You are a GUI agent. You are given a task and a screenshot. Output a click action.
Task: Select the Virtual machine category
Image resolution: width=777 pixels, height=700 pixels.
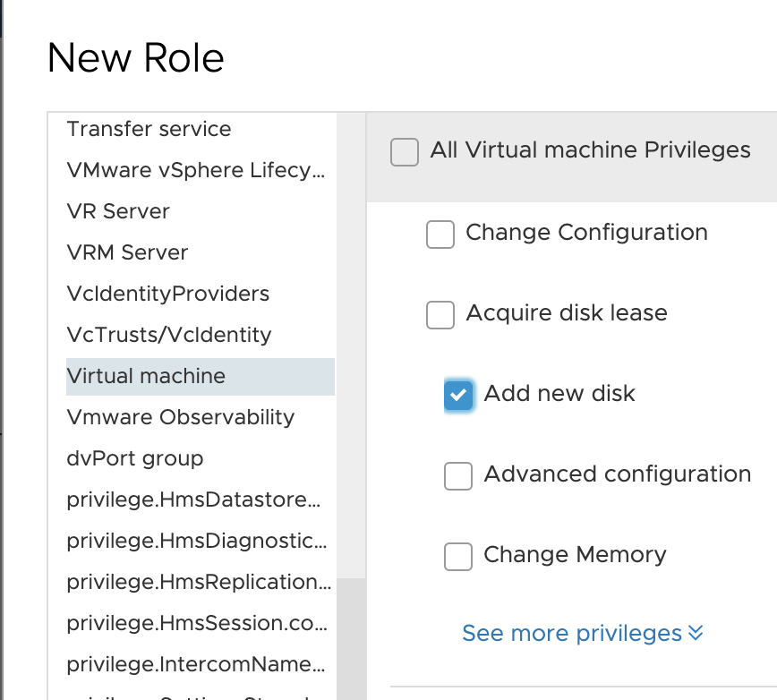(201, 377)
